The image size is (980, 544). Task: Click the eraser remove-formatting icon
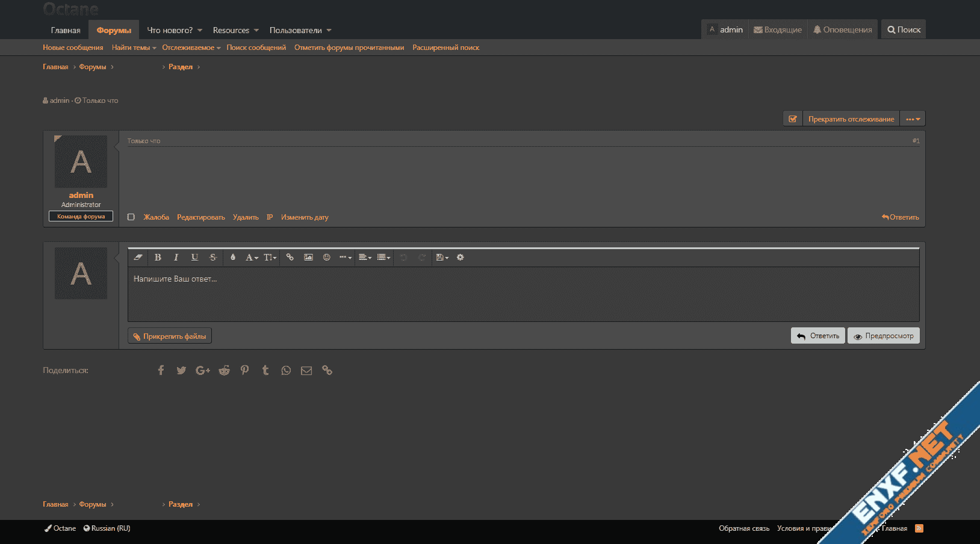(138, 258)
